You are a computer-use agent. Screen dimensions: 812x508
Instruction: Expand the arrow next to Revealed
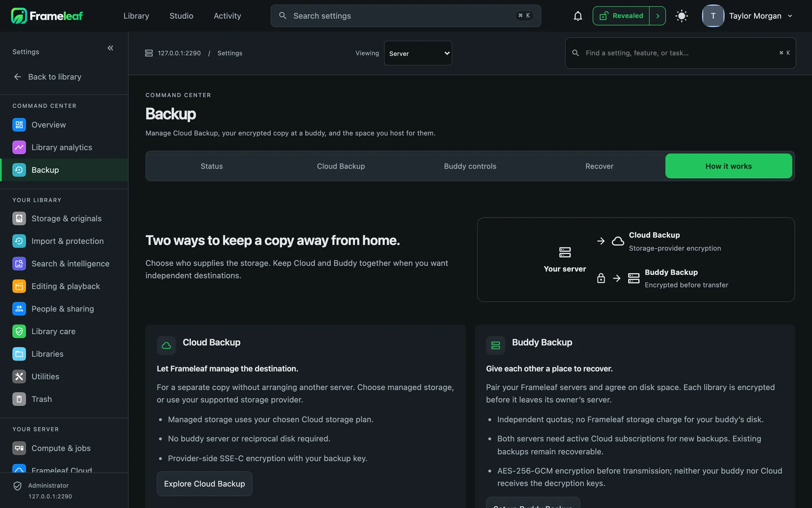(x=658, y=16)
